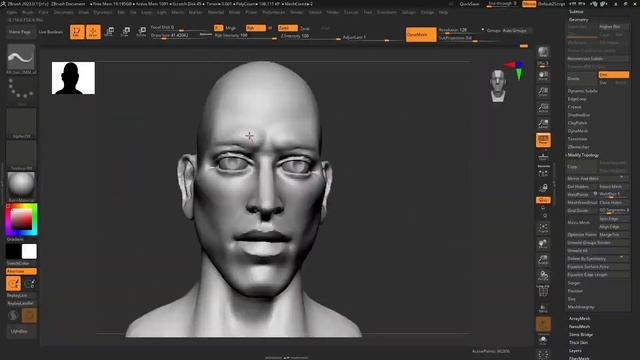Open the Transform menu

pyautogui.click(x=387, y=12)
